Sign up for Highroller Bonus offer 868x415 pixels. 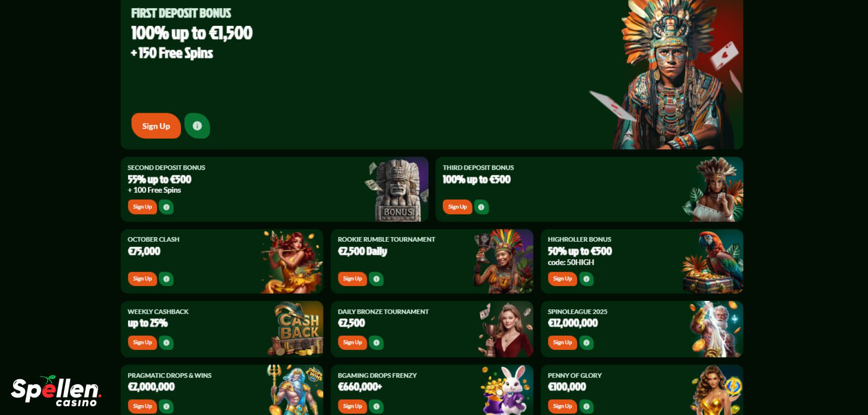pyautogui.click(x=562, y=279)
